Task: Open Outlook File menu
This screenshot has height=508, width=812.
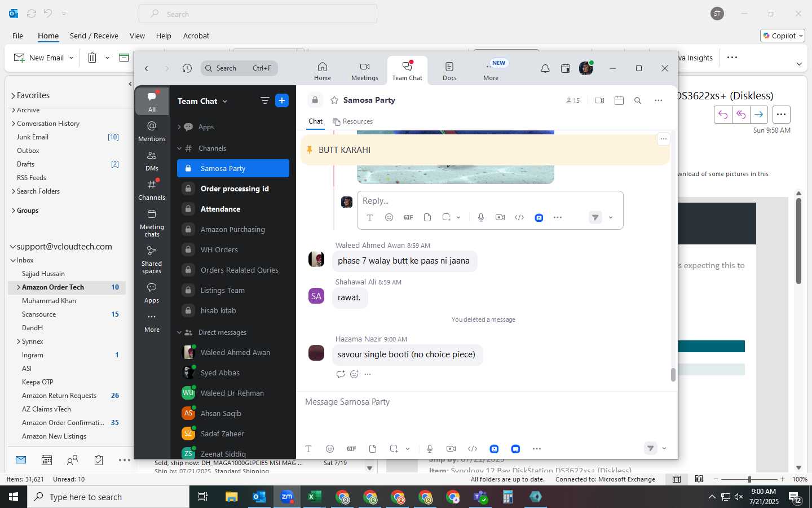Action: pos(17,36)
